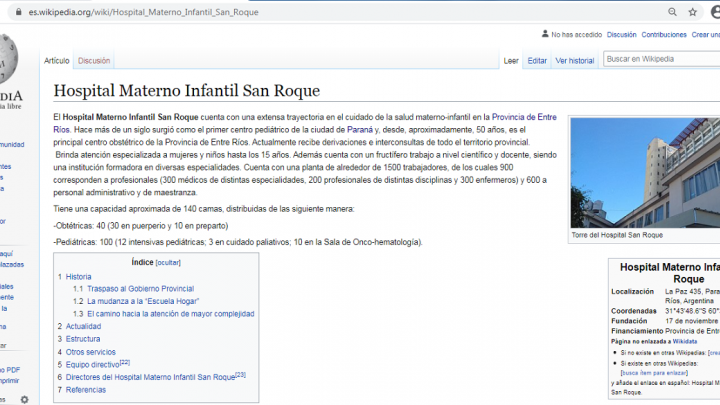
Task: Open the sidebar language settings gear icon
Action: click(x=24, y=399)
